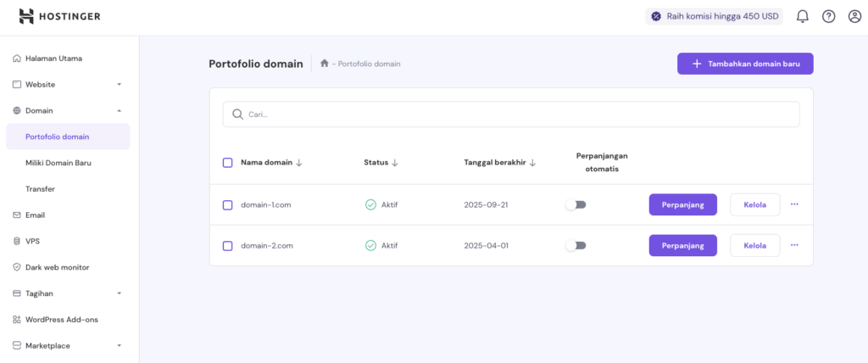Open the notifications bell icon
The height and width of the screenshot is (363, 868).
(x=803, y=16)
